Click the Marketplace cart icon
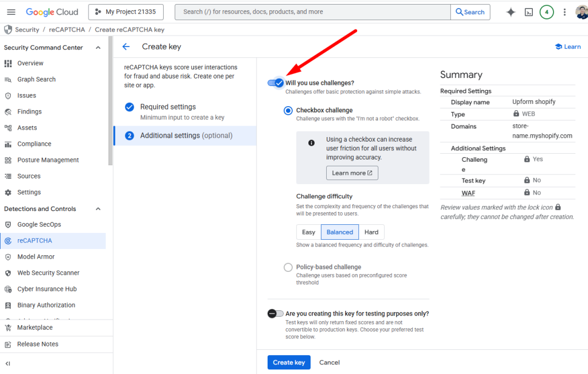This screenshot has height=374, width=588. (x=8, y=328)
